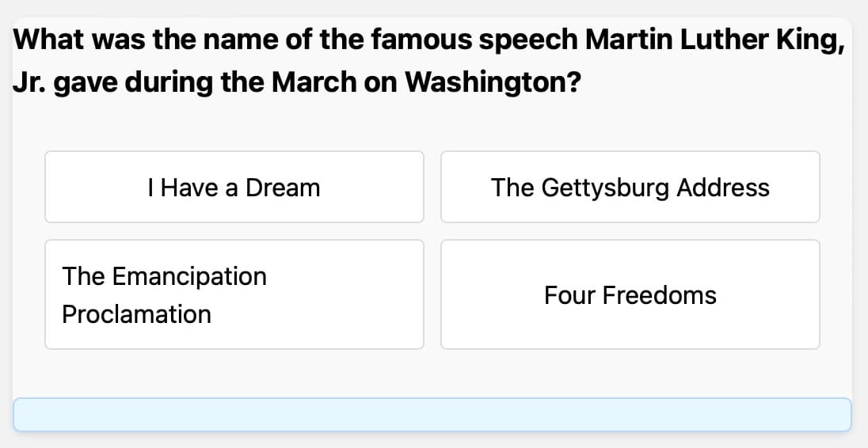Pick "The Emancipation Proclamation" answer

[234, 294]
